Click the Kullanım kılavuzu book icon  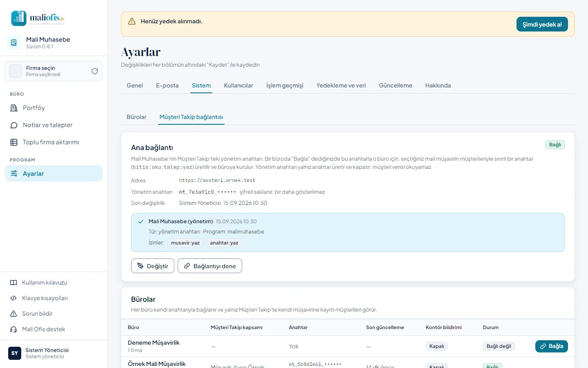tap(13, 283)
